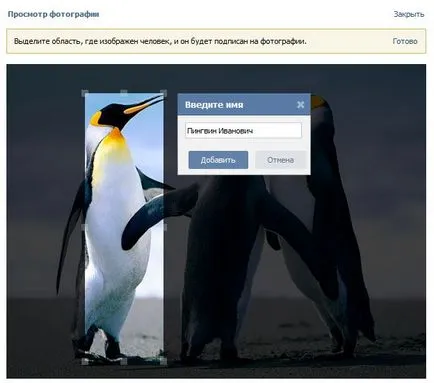Close the 'Введите имя' dialog with the X
Viewport: 434px width, 383px height.
click(x=300, y=105)
